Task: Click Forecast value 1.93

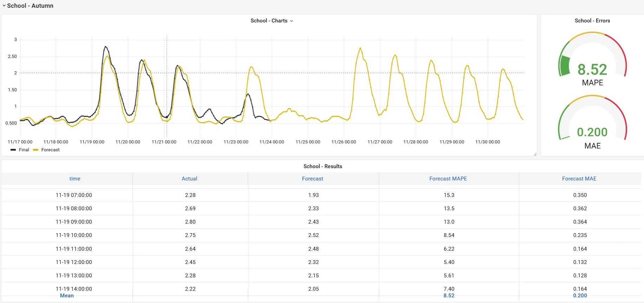Action: [313, 195]
